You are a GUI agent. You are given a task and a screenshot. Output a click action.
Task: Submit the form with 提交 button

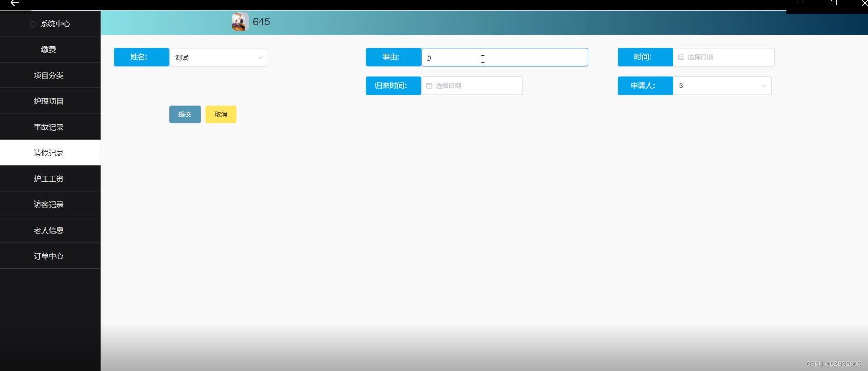185,114
